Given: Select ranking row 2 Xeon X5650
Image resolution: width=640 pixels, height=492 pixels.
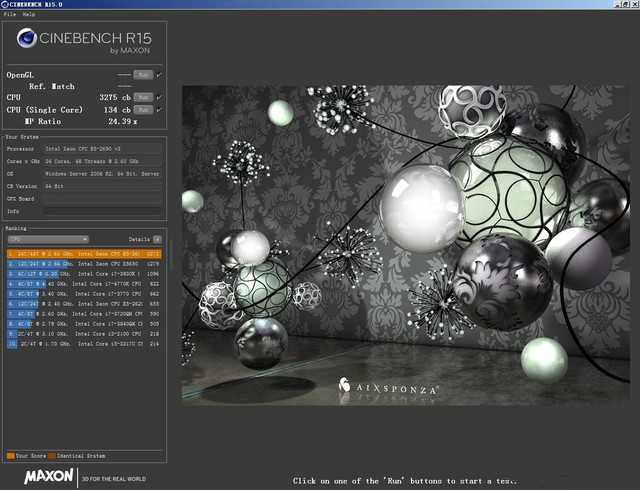Looking at the screenshot, I should pos(84,264).
